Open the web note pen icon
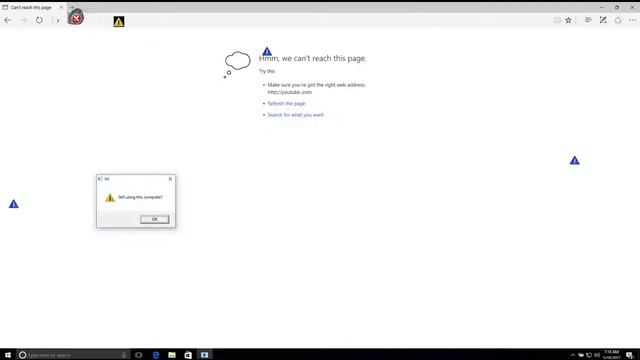Viewport: 640px width, 360px height. 603,20
